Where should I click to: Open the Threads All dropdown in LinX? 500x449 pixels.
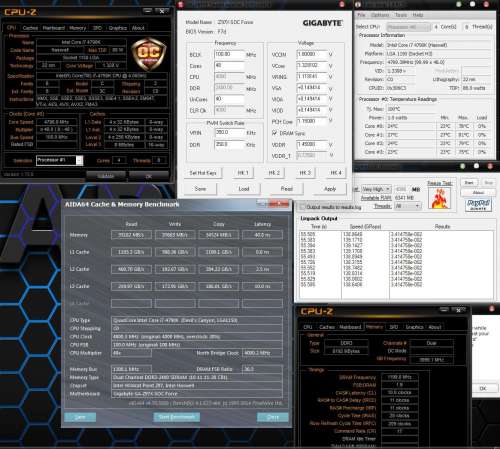coord(407,206)
